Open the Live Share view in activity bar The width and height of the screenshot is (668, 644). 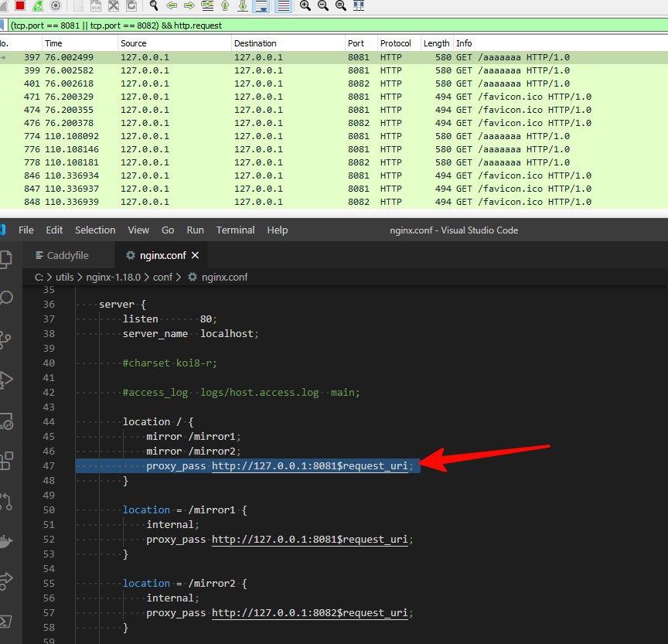(x=6, y=581)
